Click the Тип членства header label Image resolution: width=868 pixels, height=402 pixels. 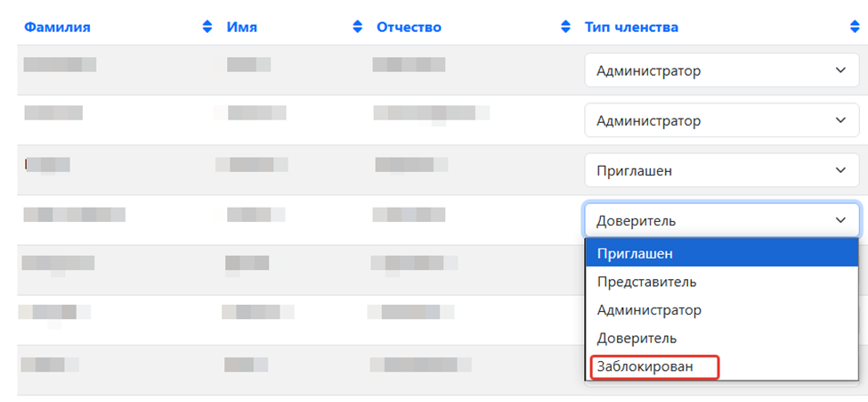[631, 28]
